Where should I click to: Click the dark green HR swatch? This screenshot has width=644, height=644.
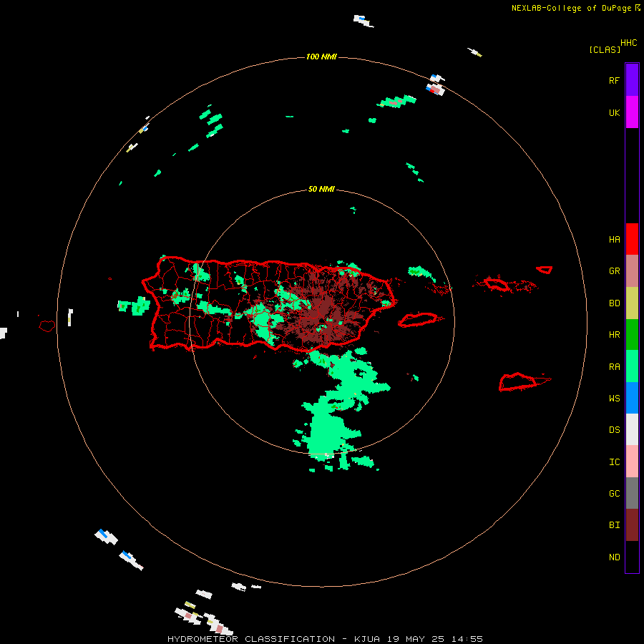[632, 335]
